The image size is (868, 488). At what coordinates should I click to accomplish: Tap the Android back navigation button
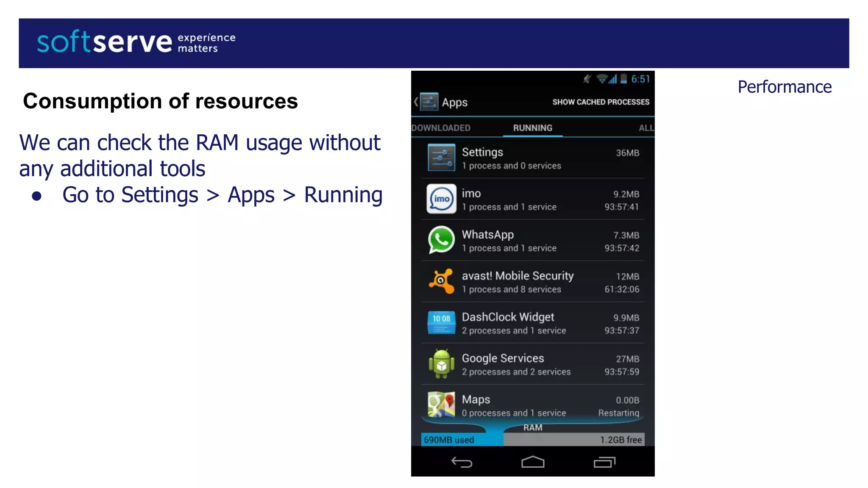pyautogui.click(x=462, y=462)
